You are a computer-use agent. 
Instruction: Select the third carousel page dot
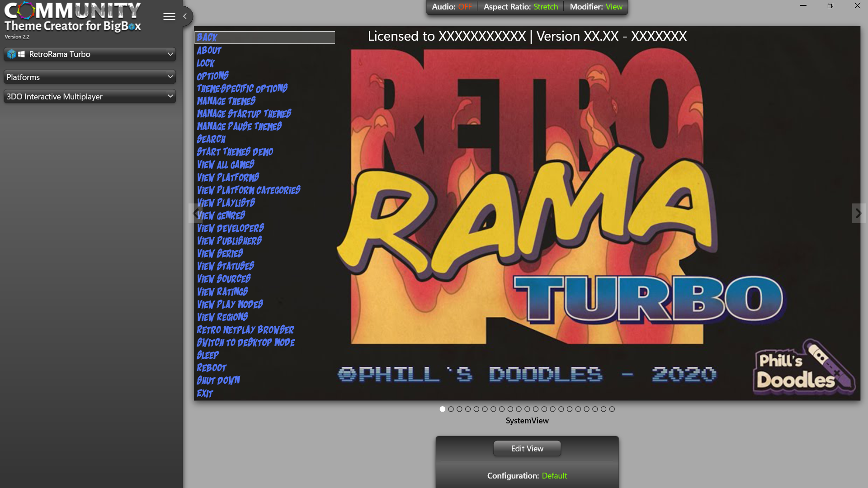point(459,409)
